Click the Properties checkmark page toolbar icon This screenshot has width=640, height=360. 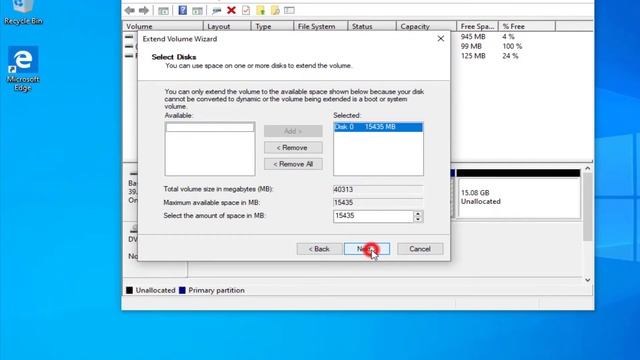pyautogui.click(x=246, y=10)
